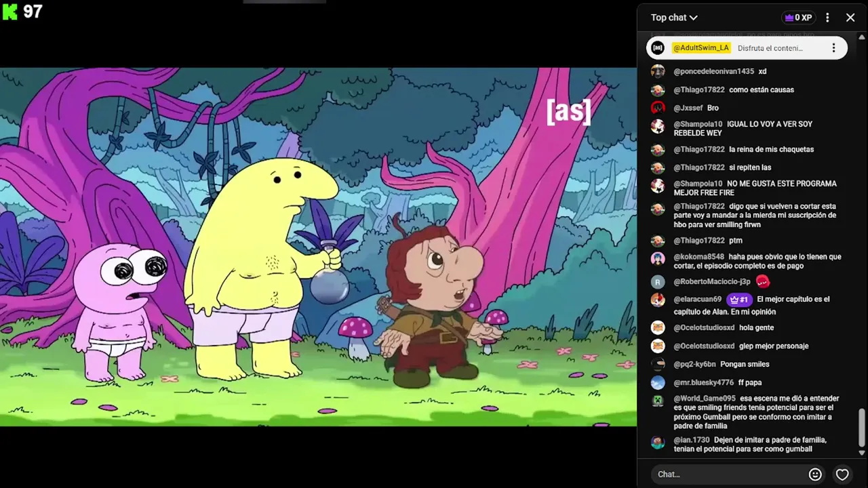Screen dimensions: 868x488
Task: Click 'NO ME GUSTA ESTE PROGRAMA' message
Action: (755, 188)
